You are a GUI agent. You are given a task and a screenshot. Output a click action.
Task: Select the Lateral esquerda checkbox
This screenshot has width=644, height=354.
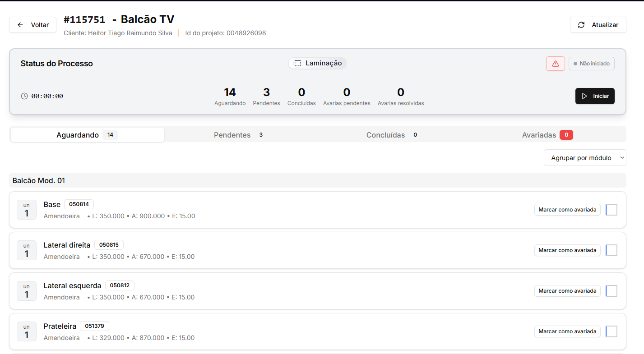click(x=612, y=291)
